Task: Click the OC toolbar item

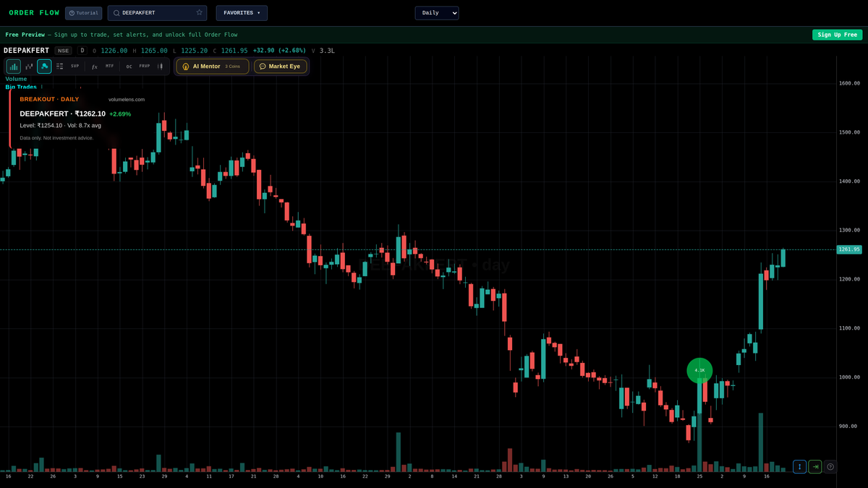Action: [x=128, y=66]
